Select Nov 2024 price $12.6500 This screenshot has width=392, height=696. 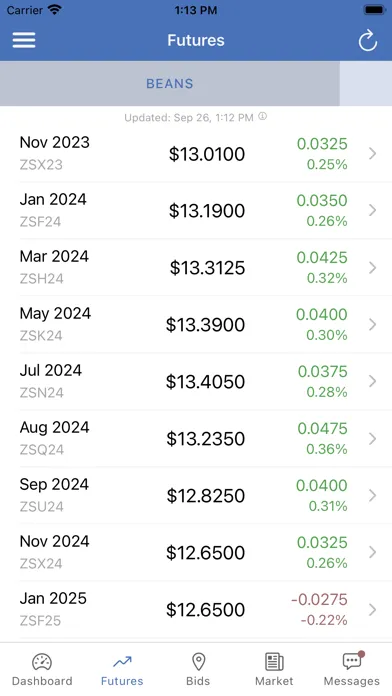pos(205,553)
